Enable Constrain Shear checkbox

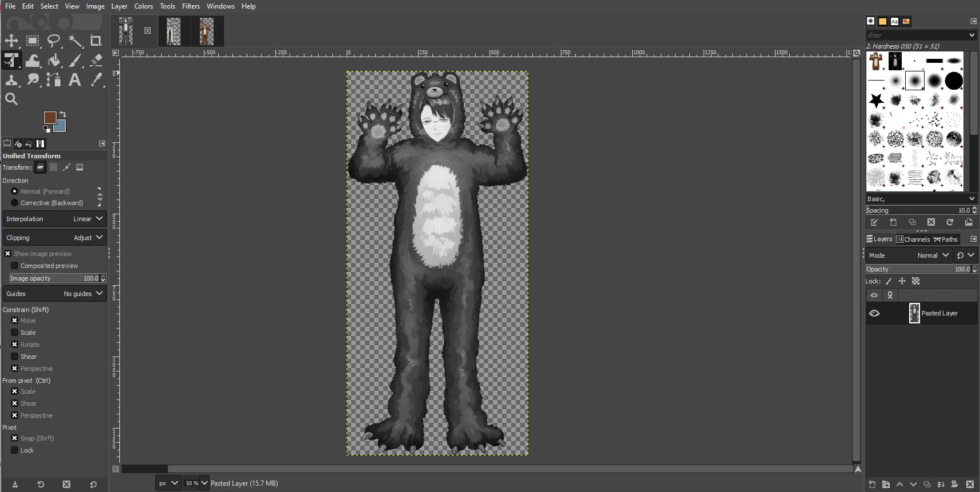coord(15,357)
